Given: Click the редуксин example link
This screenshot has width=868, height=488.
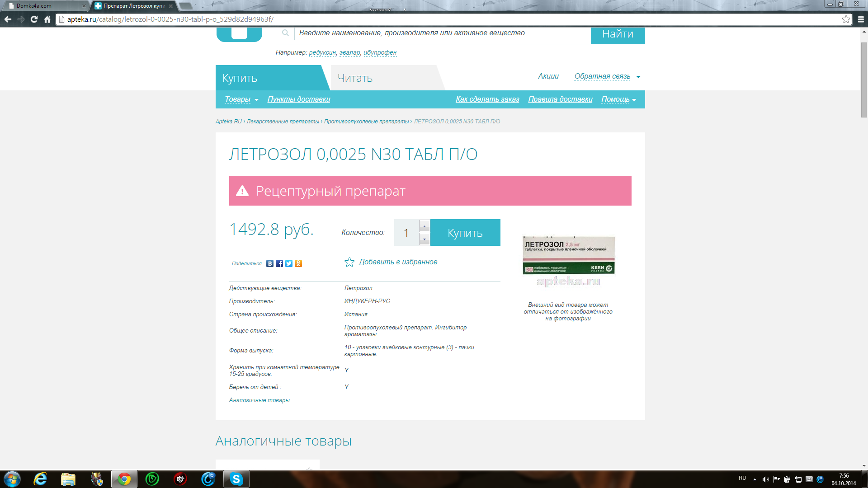Looking at the screenshot, I should 322,53.
